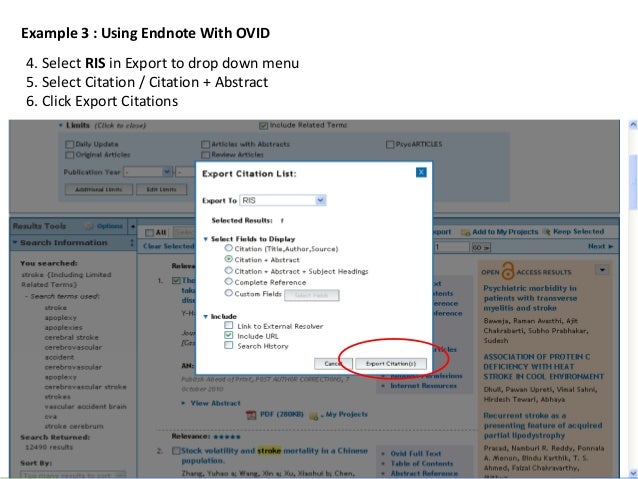Screen dimensions: 638x479
Task: Go to the Next results page
Action: (x=601, y=246)
